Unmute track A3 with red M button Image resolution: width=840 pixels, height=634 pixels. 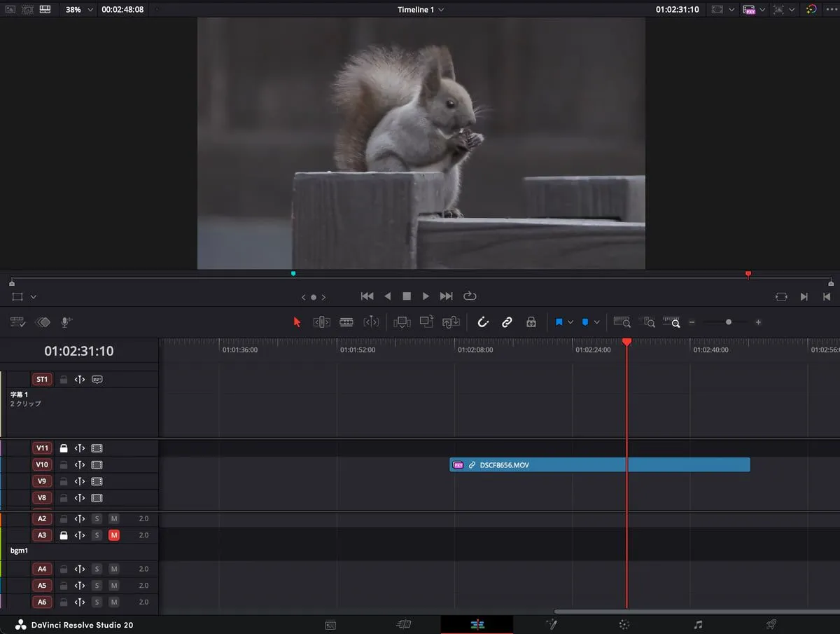[x=114, y=535]
